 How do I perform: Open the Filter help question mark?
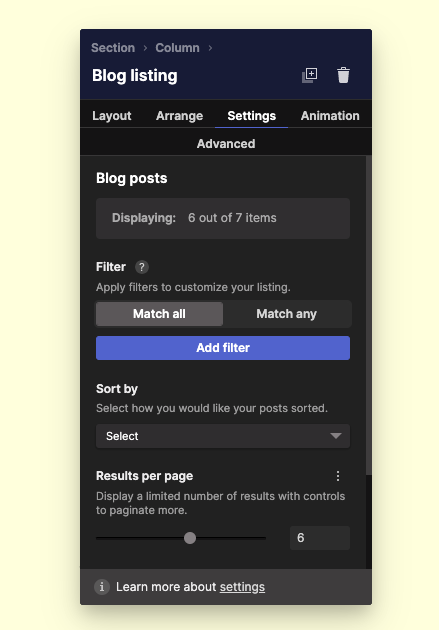click(x=141, y=267)
